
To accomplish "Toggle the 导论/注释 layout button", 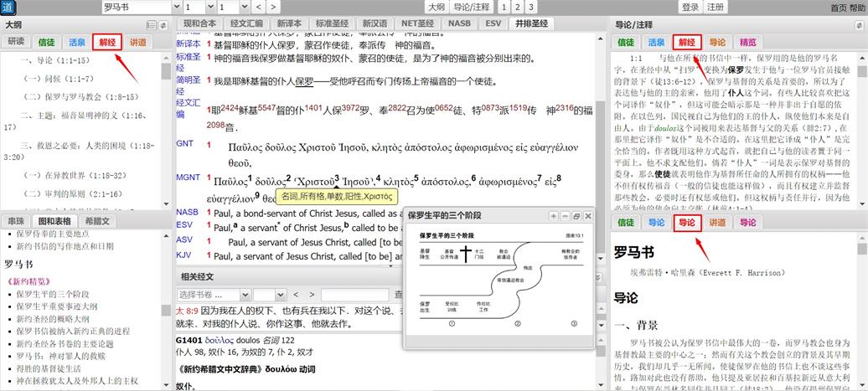I will click(471, 8).
